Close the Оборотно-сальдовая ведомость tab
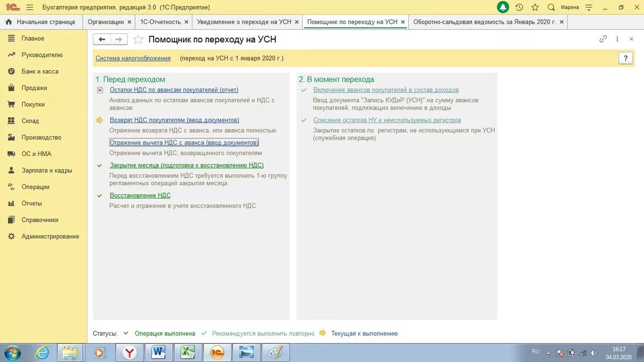The image size is (644, 362). tap(561, 22)
